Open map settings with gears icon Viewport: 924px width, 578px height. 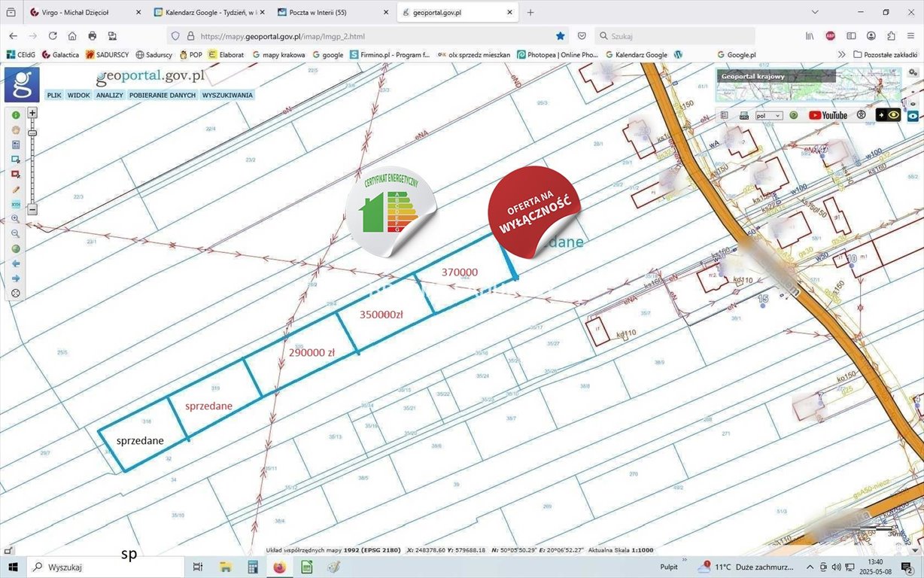click(x=861, y=114)
